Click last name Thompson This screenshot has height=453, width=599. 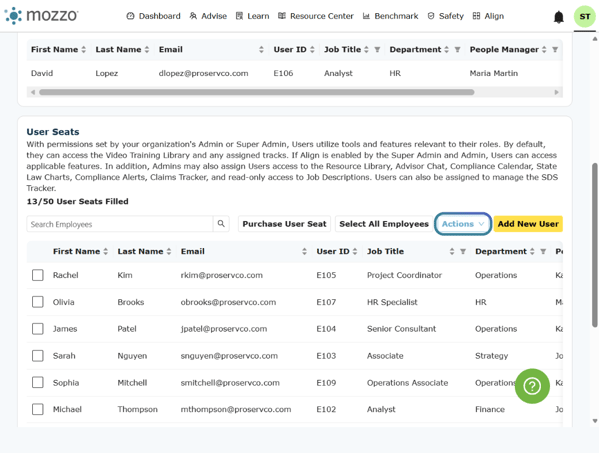tap(137, 409)
